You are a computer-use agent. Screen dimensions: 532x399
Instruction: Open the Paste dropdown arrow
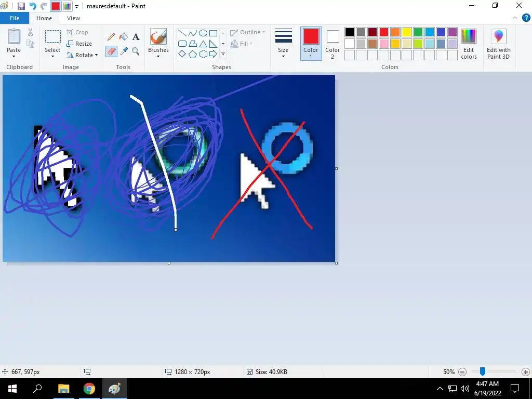[14, 56]
